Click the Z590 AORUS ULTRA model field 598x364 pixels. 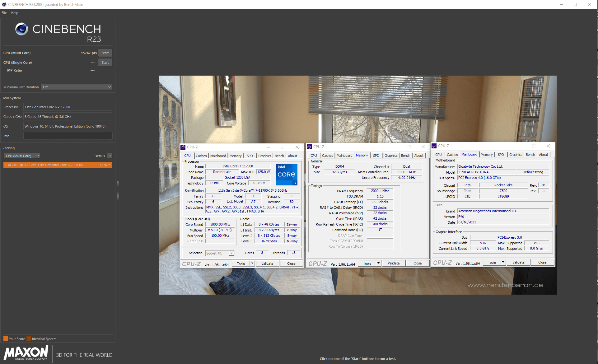click(487, 172)
